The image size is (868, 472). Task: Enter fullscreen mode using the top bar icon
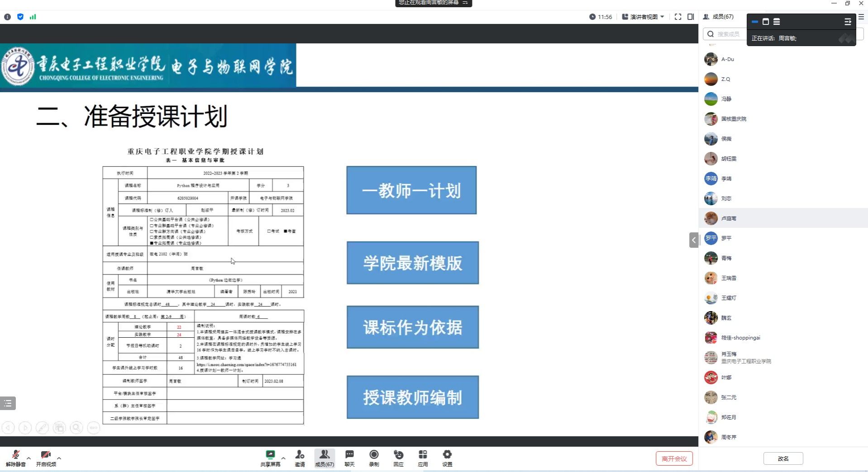click(677, 17)
